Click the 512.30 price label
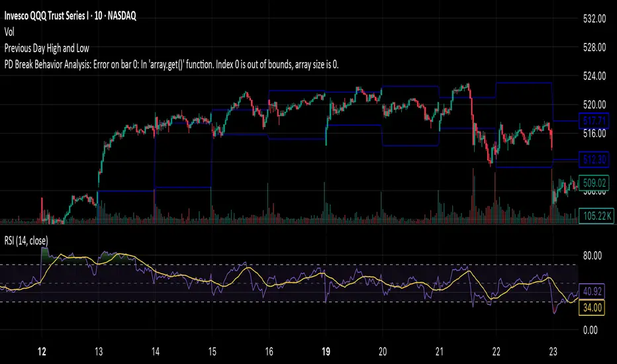 tap(594, 159)
